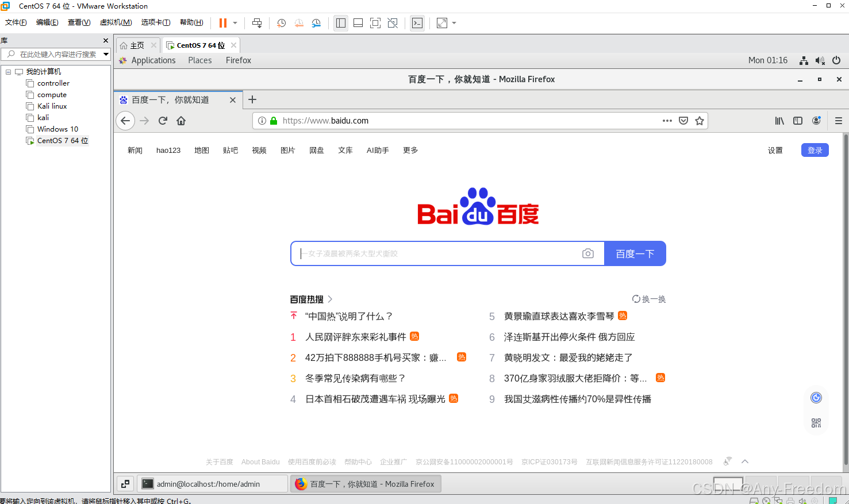The image size is (849, 504).
Task: Open the GNOME Places menu
Action: pos(199,60)
